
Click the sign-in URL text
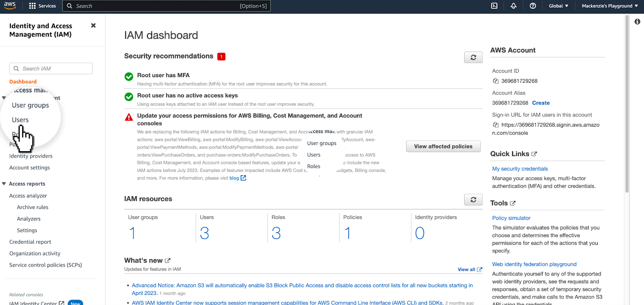tap(546, 129)
